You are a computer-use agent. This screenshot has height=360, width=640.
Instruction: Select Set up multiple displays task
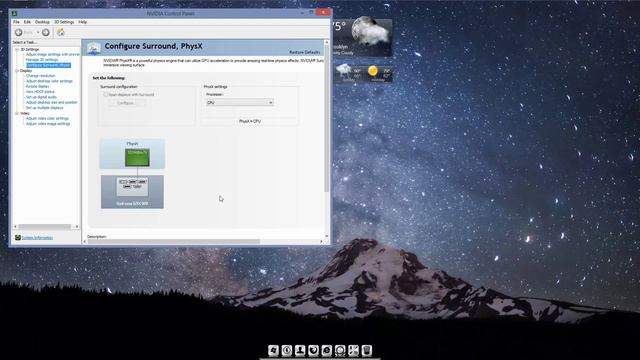tap(44, 108)
